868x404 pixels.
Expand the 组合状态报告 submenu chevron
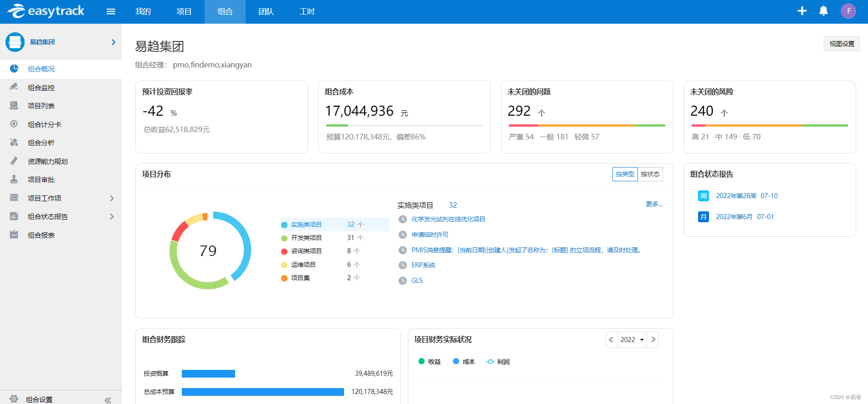112,216
